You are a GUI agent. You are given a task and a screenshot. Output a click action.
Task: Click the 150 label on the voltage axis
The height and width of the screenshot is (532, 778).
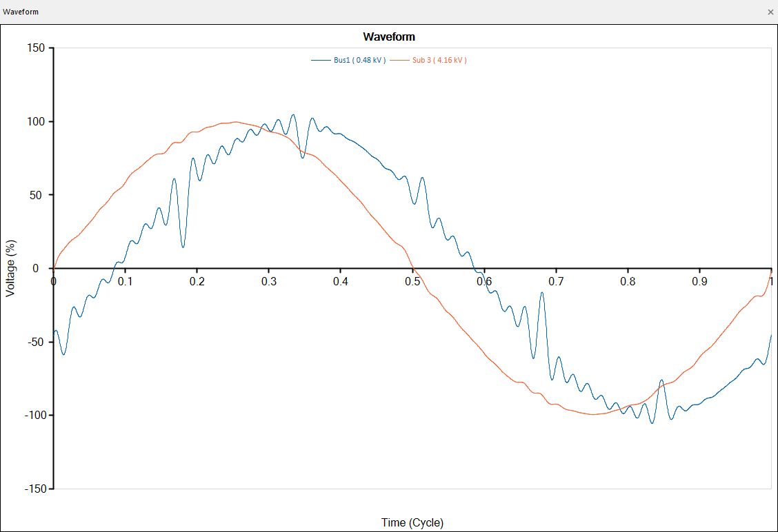(x=36, y=48)
